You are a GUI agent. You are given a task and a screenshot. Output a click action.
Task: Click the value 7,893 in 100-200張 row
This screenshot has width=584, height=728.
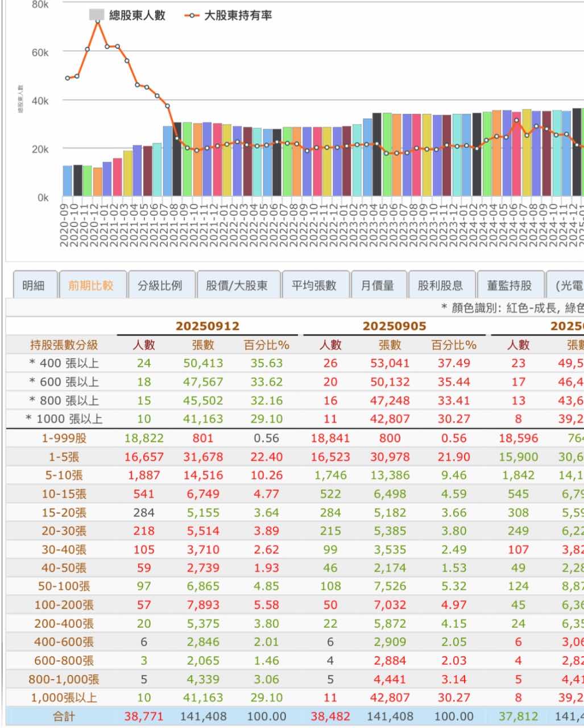click(203, 605)
